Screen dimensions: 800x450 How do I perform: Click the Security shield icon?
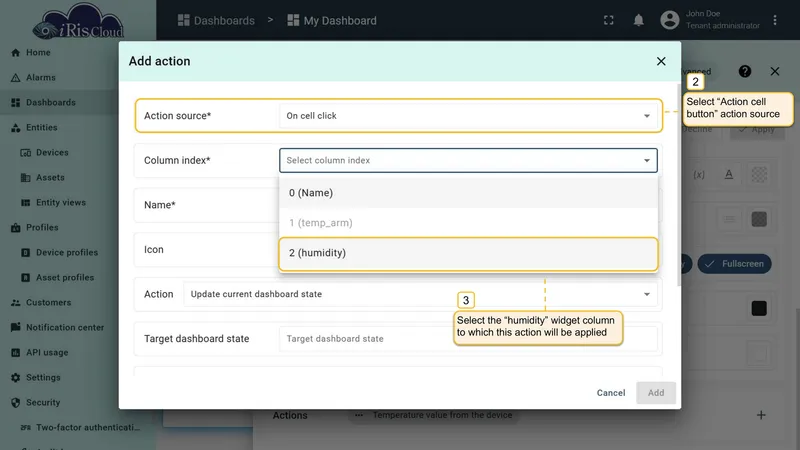point(15,403)
